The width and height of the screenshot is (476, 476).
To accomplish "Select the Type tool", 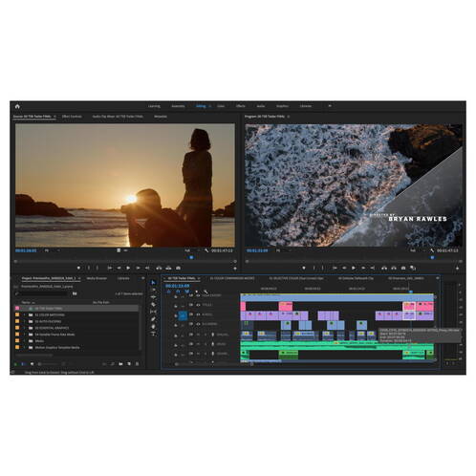I will 153,334.
